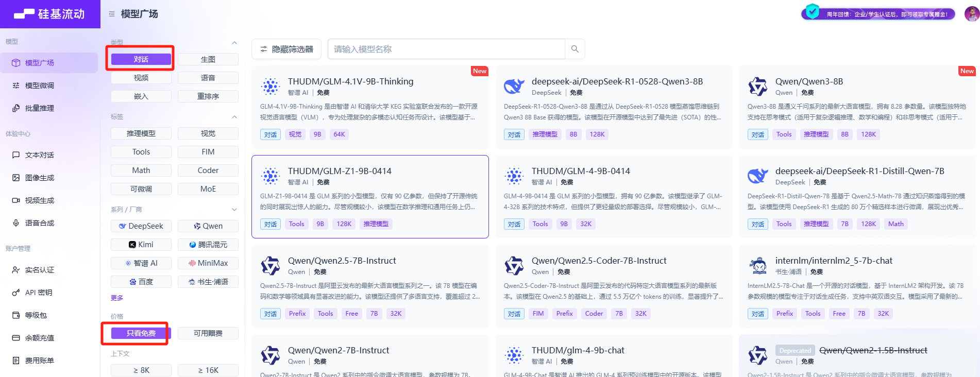The image size is (980, 377).
Task: Click the GLM-4-9B-0414 model logo
Action: coord(514,176)
